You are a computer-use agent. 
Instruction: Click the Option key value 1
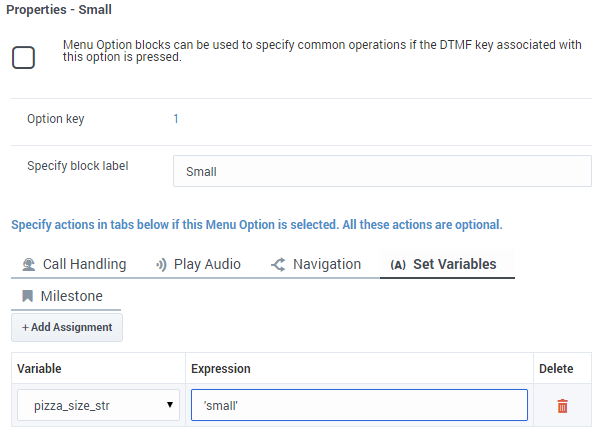click(176, 119)
